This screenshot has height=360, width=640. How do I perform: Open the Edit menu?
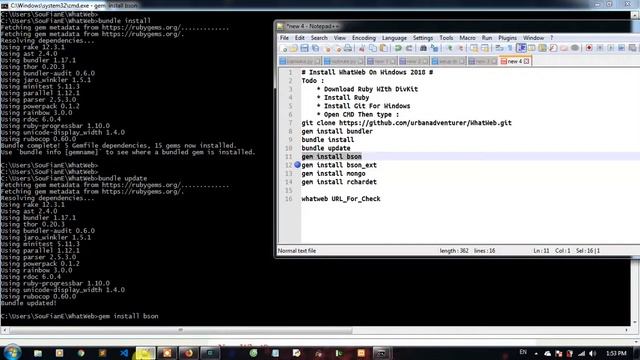[x=300, y=38]
